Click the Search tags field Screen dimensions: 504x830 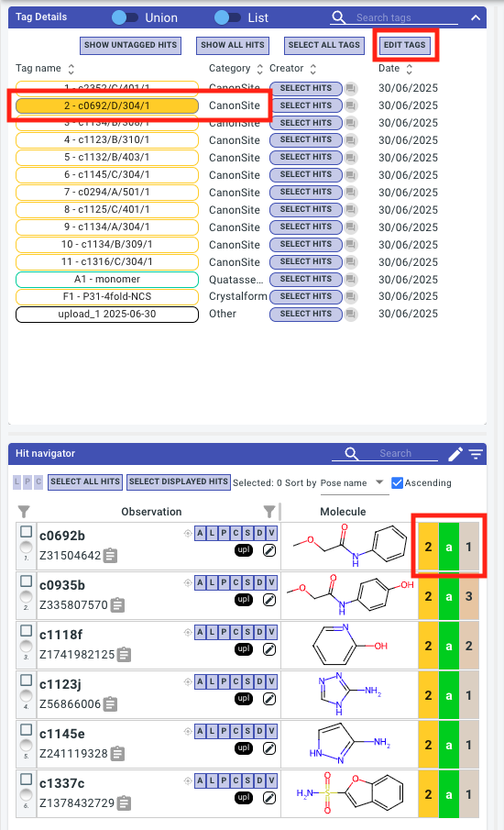point(405,17)
